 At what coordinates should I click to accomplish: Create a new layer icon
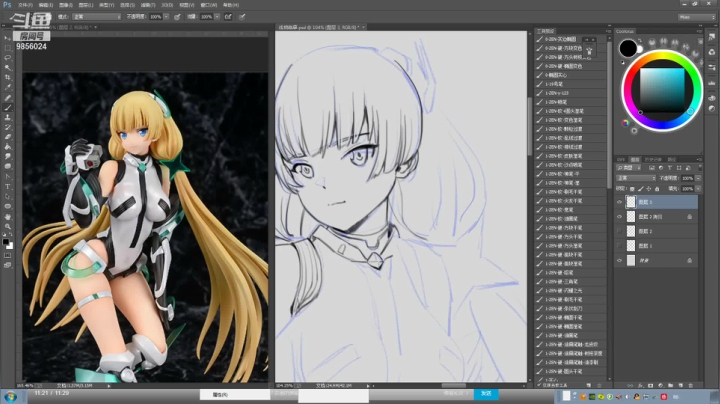pos(681,385)
